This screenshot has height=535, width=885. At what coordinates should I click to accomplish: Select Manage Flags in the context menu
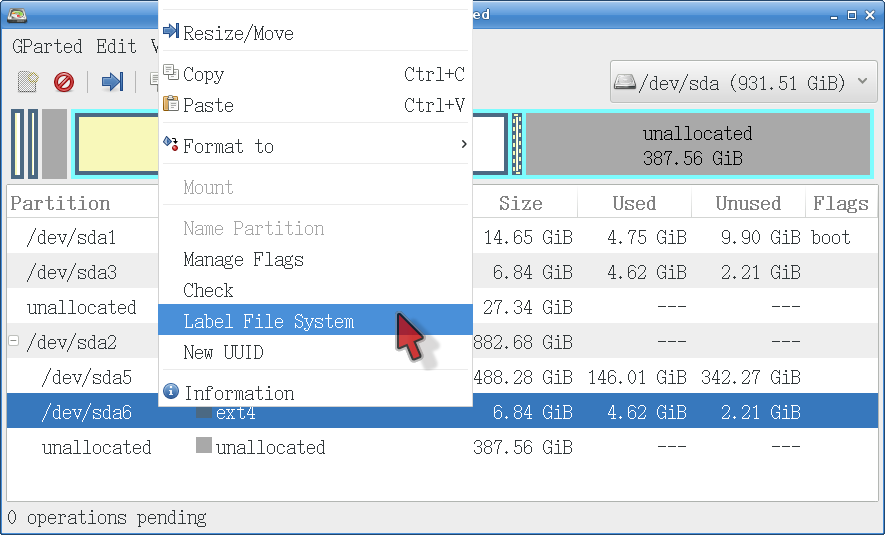tap(243, 260)
